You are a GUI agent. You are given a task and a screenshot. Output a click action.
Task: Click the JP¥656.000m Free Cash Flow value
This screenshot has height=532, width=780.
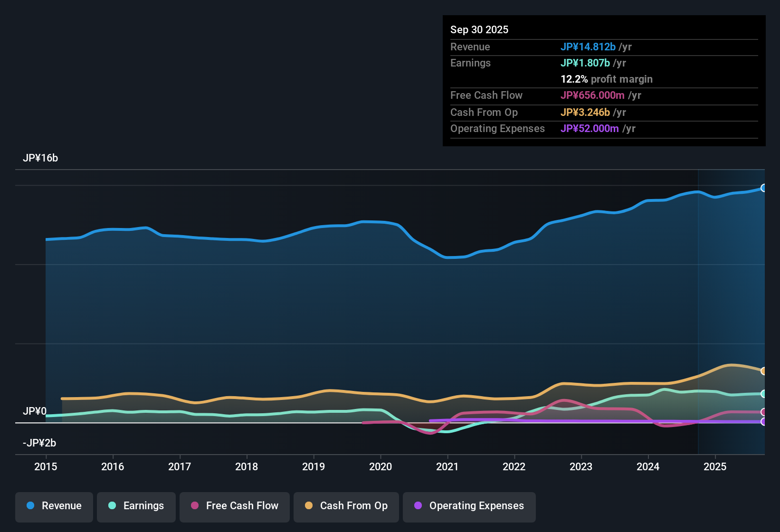593,95
